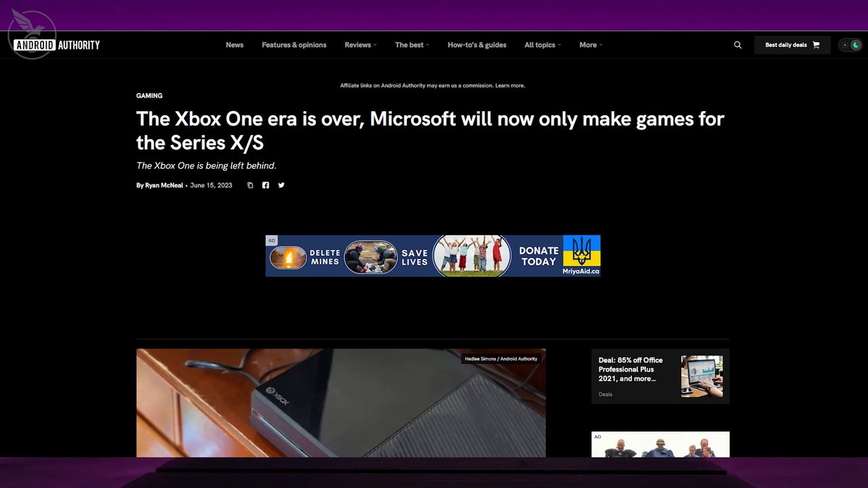Click the Hadlee Simons image credit
Screen dimensions: 868x488
coord(501,359)
